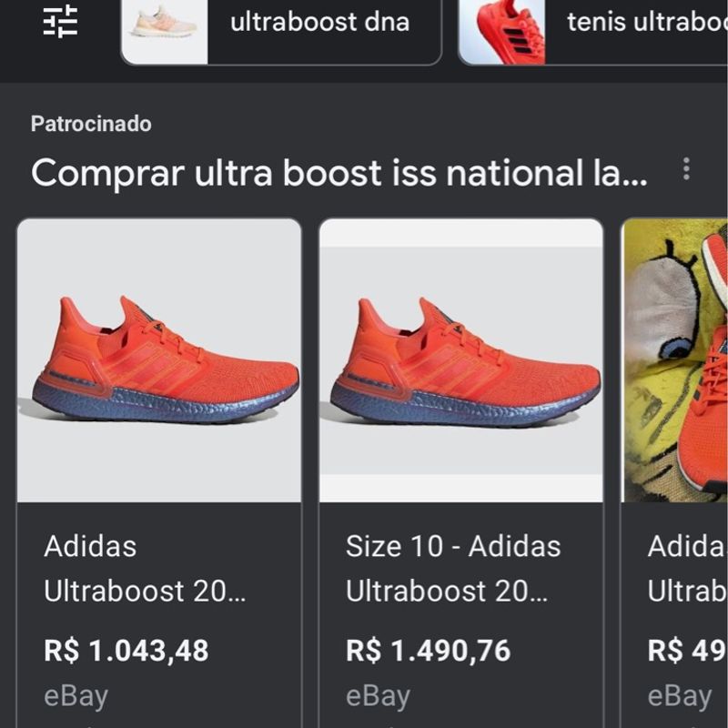Open first orange Ultraboost product image

tap(159, 360)
